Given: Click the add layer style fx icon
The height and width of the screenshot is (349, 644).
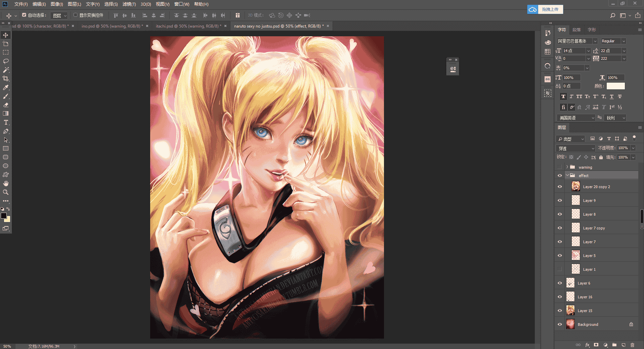Looking at the screenshot, I should click(x=587, y=345).
